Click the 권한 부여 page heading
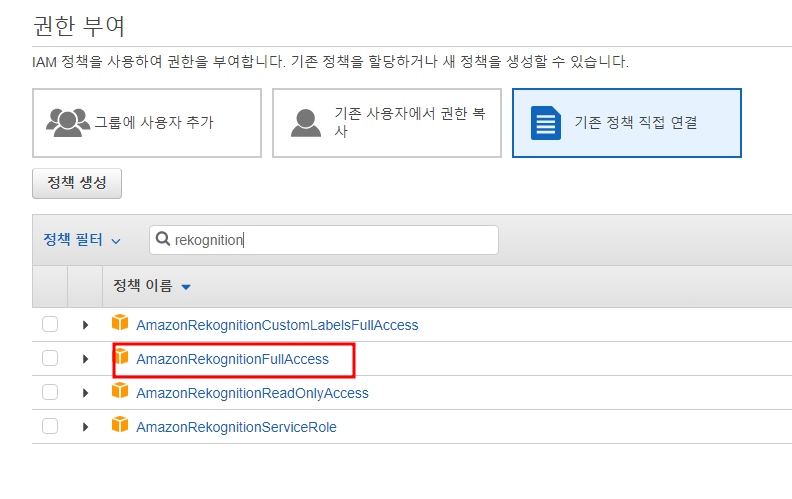Image resolution: width=792 pixels, height=499 pixels. click(x=78, y=26)
